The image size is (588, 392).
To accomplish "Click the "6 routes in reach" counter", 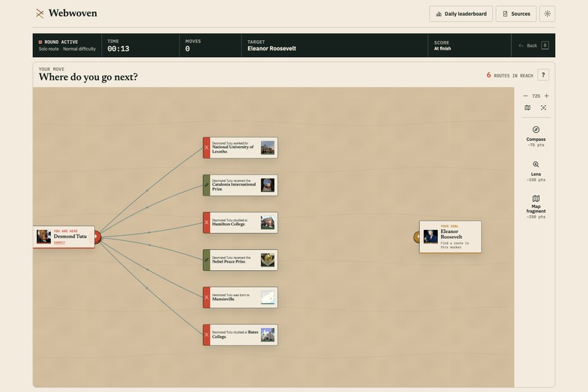I will (x=510, y=75).
